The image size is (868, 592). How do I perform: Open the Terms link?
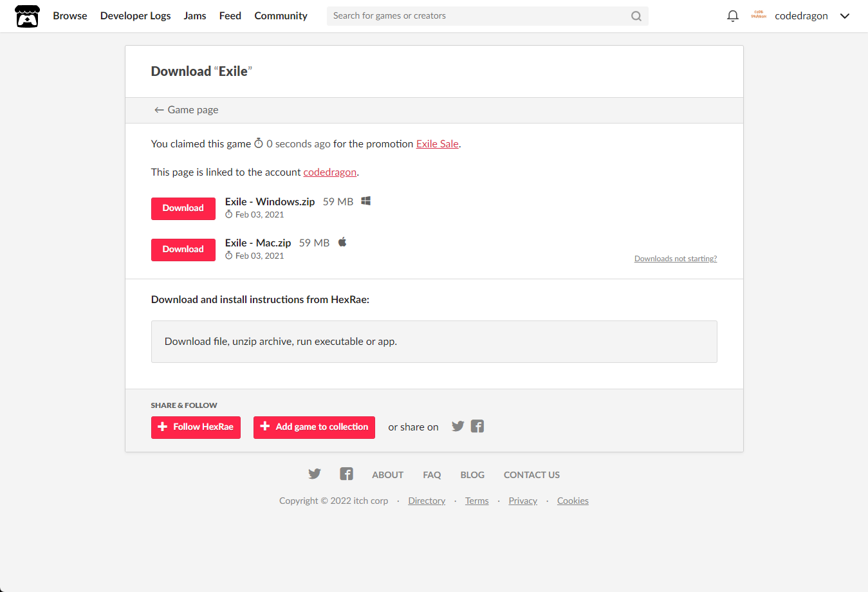click(x=477, y=501)
